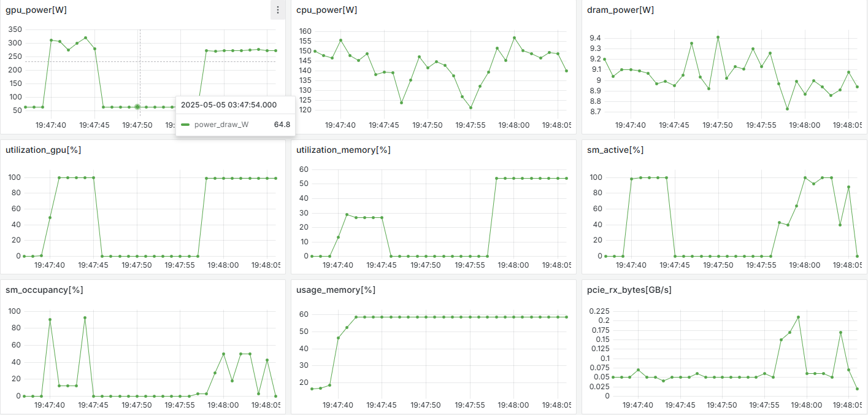Click the green power_draw_W swatch in tooltip
Viewport: 868px width, 415px height.
coord(185,125)
